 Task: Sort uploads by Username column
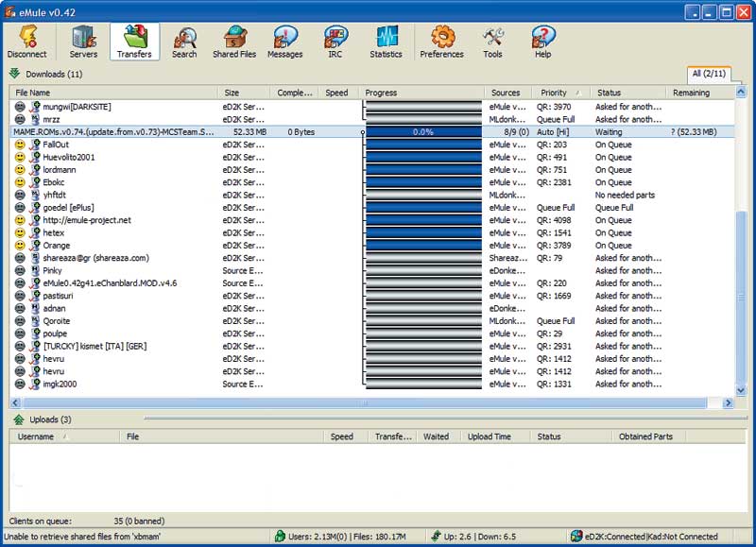(64, 436)
